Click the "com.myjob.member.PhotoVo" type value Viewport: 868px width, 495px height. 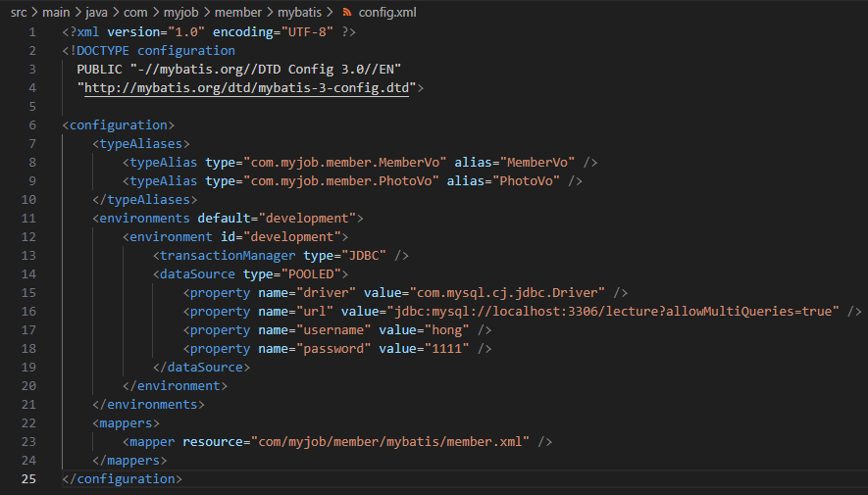(x=341, y=181)
